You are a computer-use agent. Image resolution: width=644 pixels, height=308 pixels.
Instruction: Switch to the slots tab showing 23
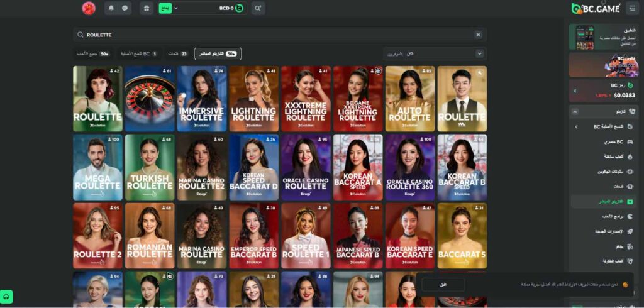click(178, 54)
